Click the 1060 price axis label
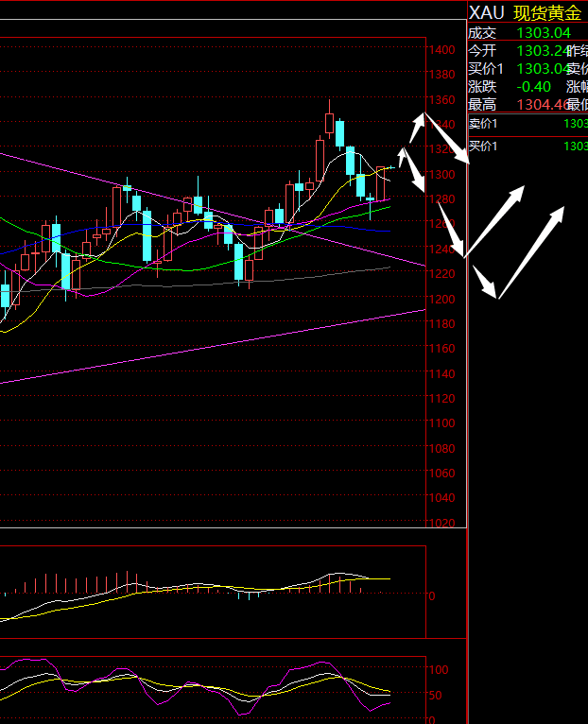Image resolution: width=588 pixels, height=724 pixels. click(x=442, y=474)
